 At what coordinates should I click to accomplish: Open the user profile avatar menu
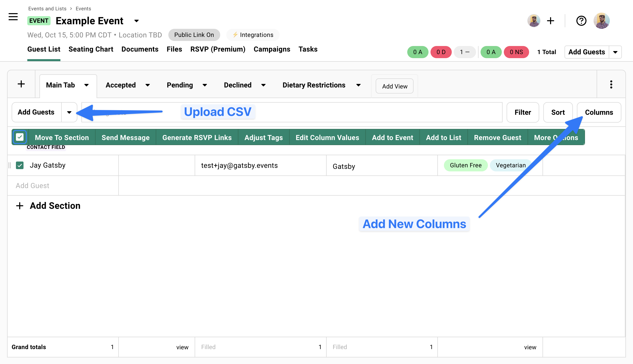tap(601, 21)
